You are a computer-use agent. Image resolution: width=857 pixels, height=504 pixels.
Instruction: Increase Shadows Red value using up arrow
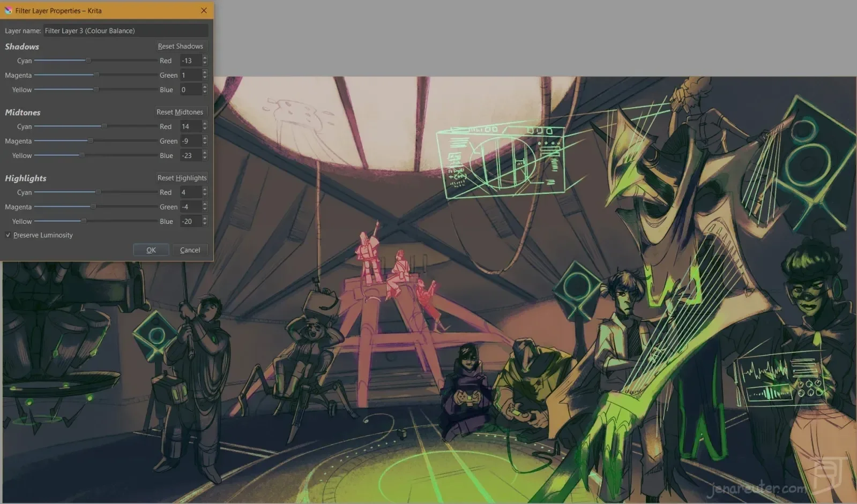coord(205,58)
